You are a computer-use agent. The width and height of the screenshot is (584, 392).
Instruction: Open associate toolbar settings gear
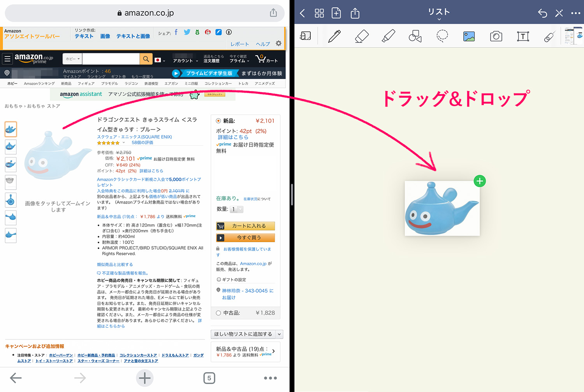coord(278,44)
